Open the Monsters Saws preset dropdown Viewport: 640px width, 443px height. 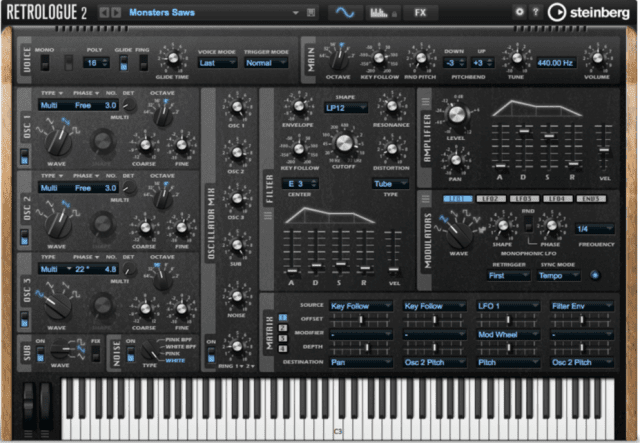pos(296,13)
